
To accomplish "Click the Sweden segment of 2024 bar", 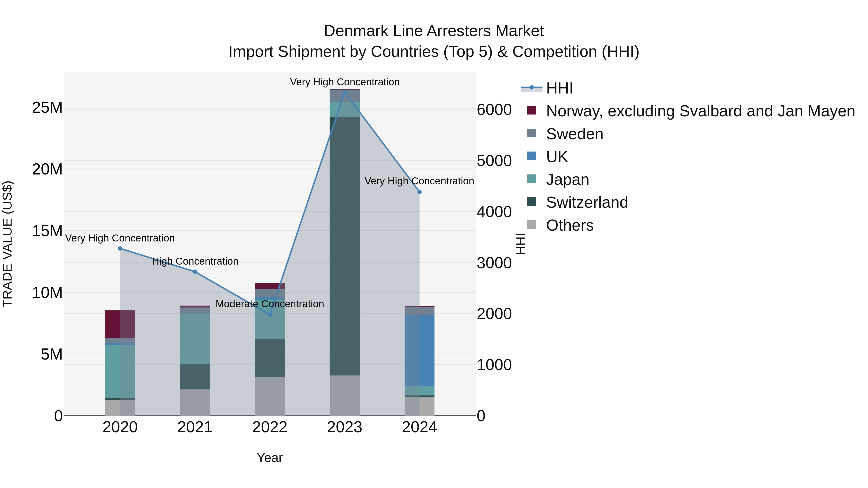I will [x=420, y=311].
